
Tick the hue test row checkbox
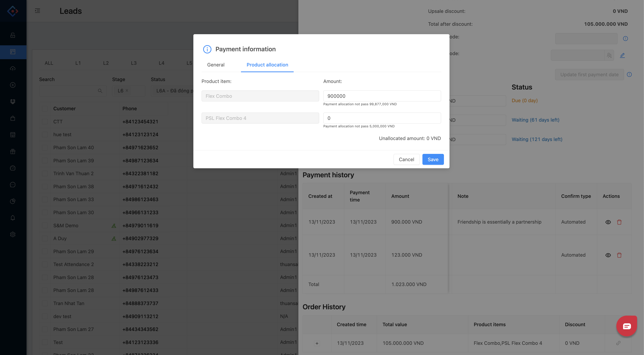coord(45,135)
